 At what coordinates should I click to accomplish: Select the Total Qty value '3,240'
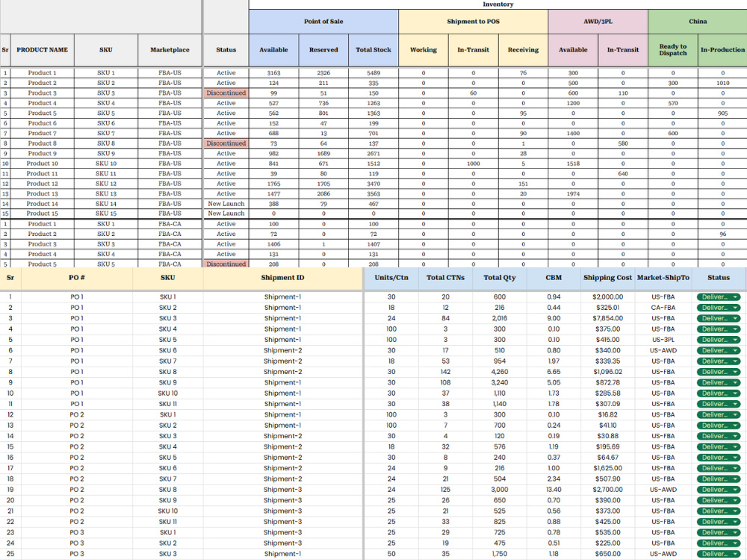click(x=500, y=382)
